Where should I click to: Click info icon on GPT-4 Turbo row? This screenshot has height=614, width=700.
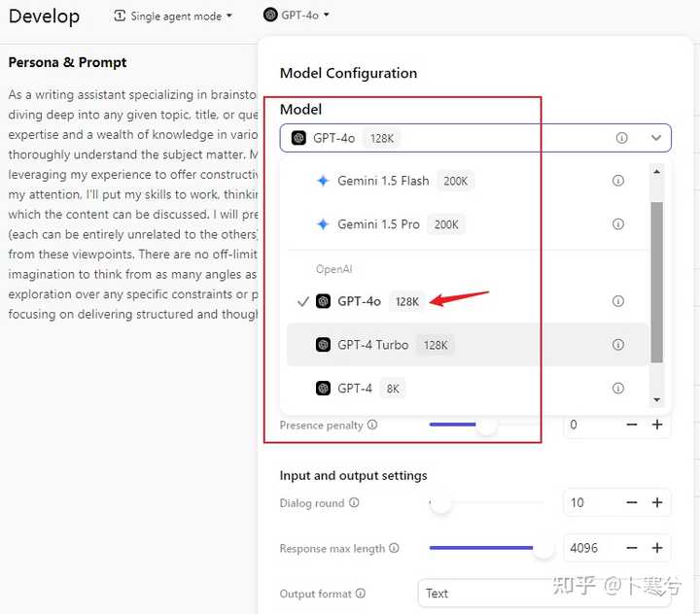(x=618, y=345)
